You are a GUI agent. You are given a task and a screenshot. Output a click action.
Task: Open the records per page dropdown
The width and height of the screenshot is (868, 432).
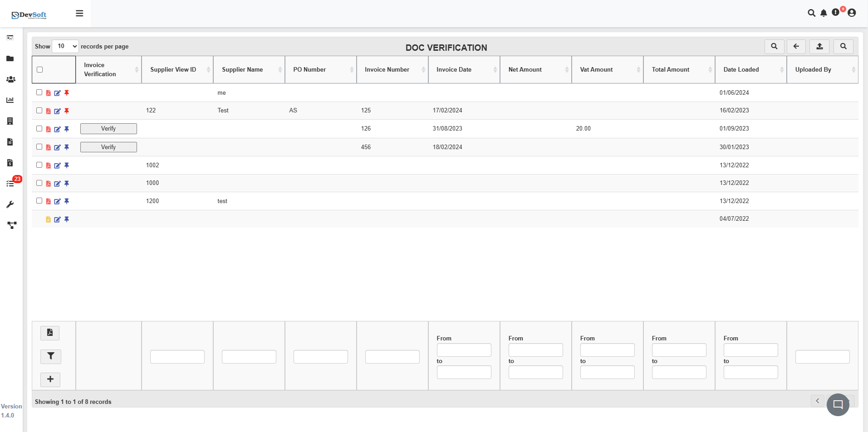(x=65, y=46)
